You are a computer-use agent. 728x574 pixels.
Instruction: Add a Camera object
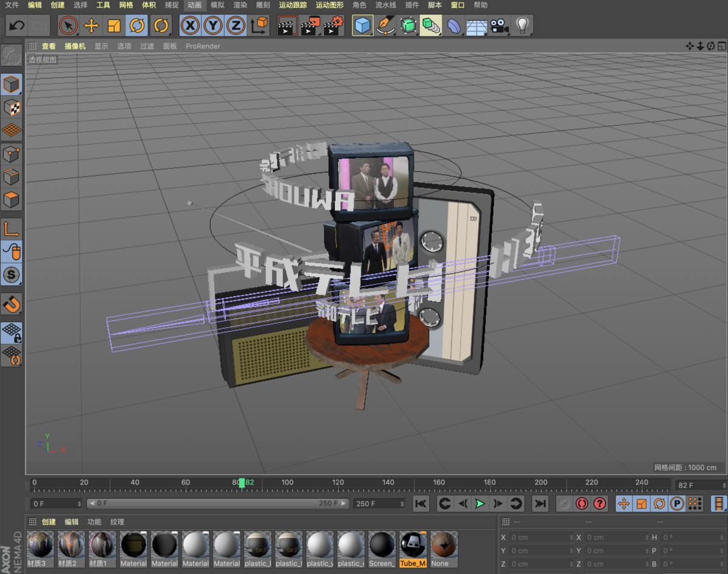(x=499, y=25)
